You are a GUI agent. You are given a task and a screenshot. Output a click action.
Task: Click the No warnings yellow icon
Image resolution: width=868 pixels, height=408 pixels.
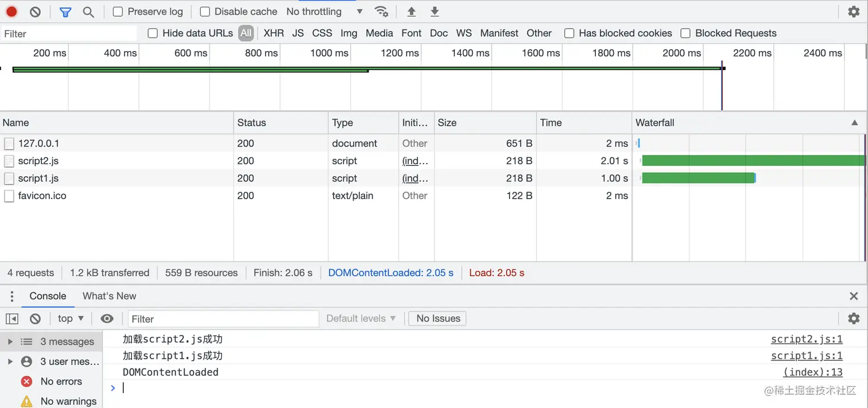pos(26,401)
